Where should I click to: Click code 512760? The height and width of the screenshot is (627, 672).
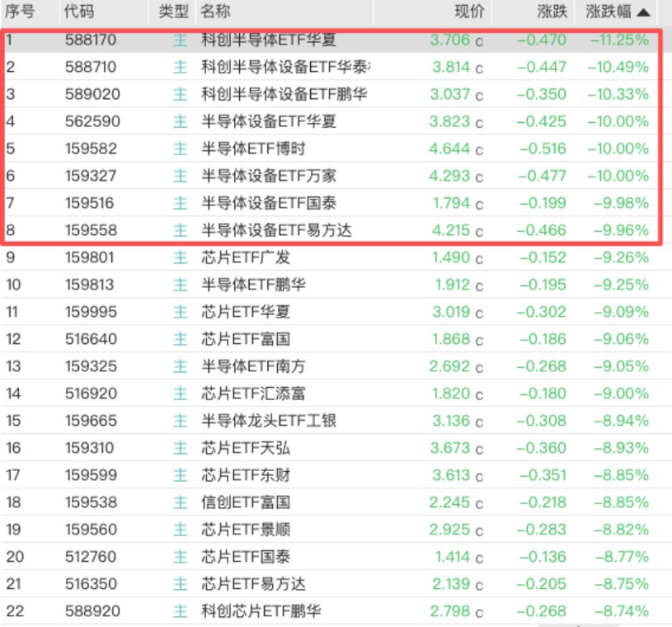point(91,557)
